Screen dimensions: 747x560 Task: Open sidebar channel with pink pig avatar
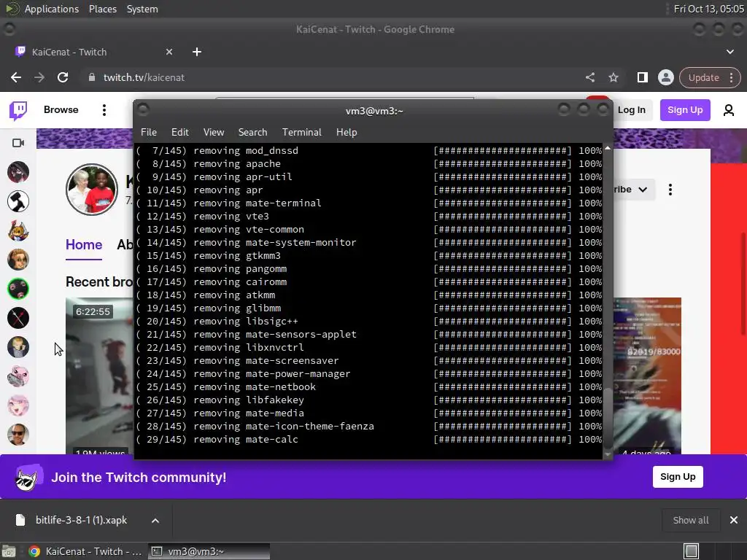[18, 376]
